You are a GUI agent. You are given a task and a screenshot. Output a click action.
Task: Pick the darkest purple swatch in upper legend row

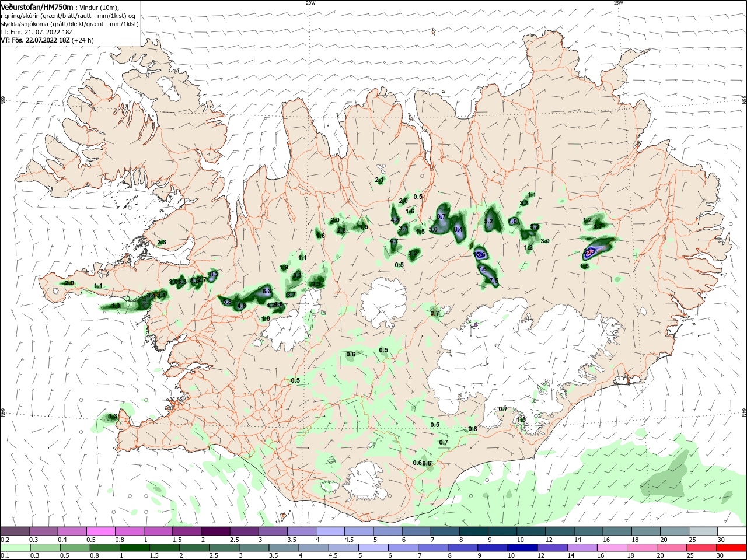coord(215,531)
